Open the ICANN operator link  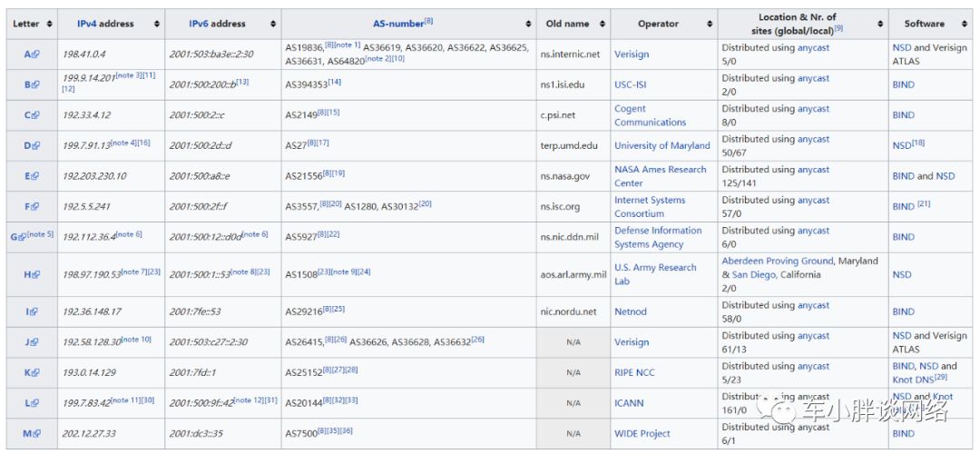pyautogui.click(x=629, y=403)
